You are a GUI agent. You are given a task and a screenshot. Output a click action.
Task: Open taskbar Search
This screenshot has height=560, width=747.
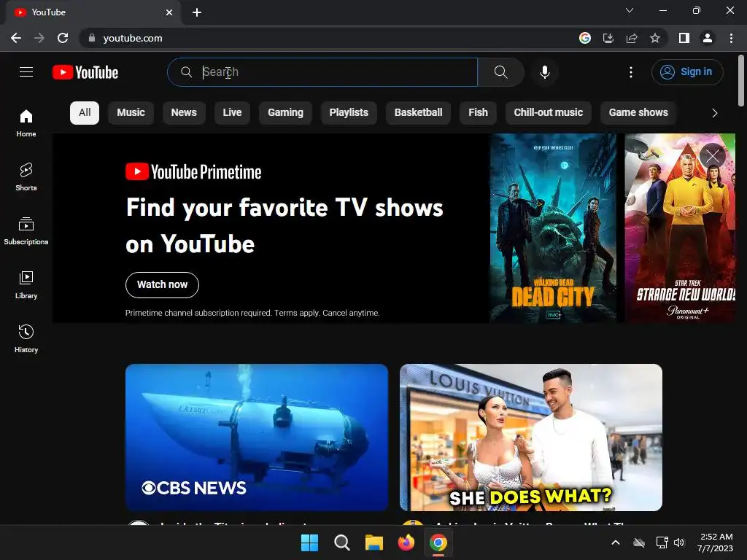click(341, 542)
